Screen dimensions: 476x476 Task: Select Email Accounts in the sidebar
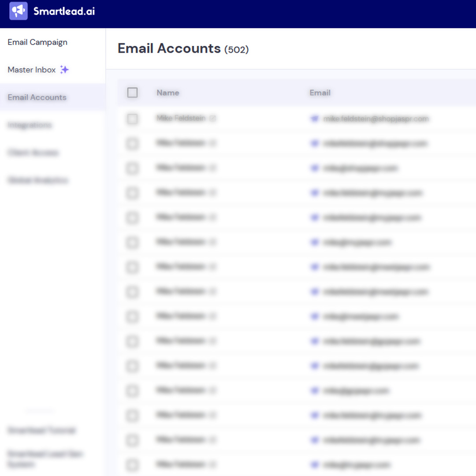click(37, 97)
